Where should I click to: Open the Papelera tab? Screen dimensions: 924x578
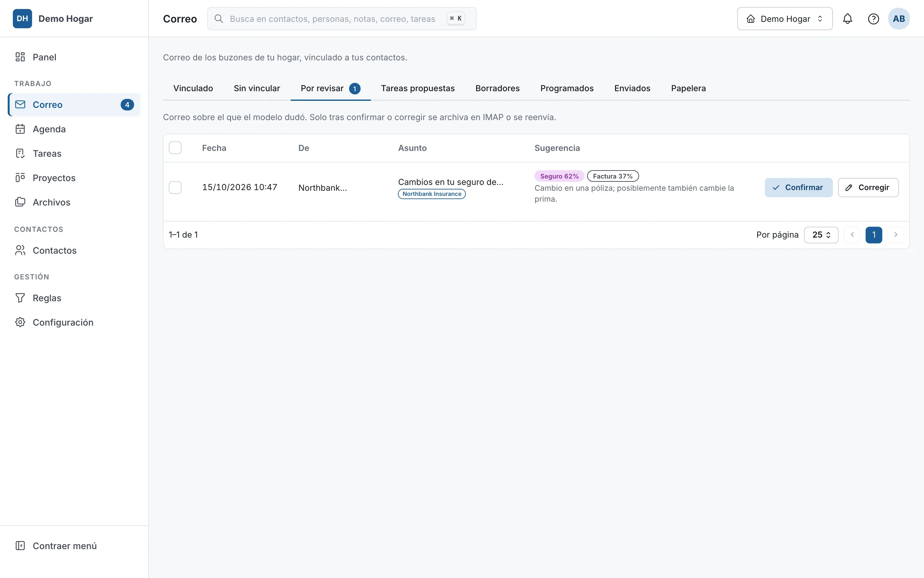pos(689,88)
